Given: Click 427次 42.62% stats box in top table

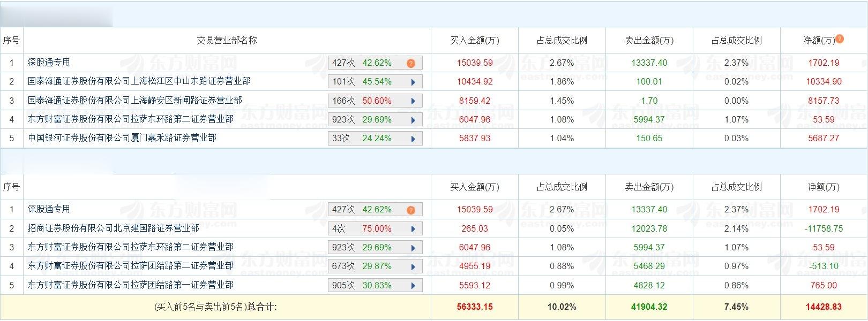Looking at the screenshot, I should click(375, 63).
